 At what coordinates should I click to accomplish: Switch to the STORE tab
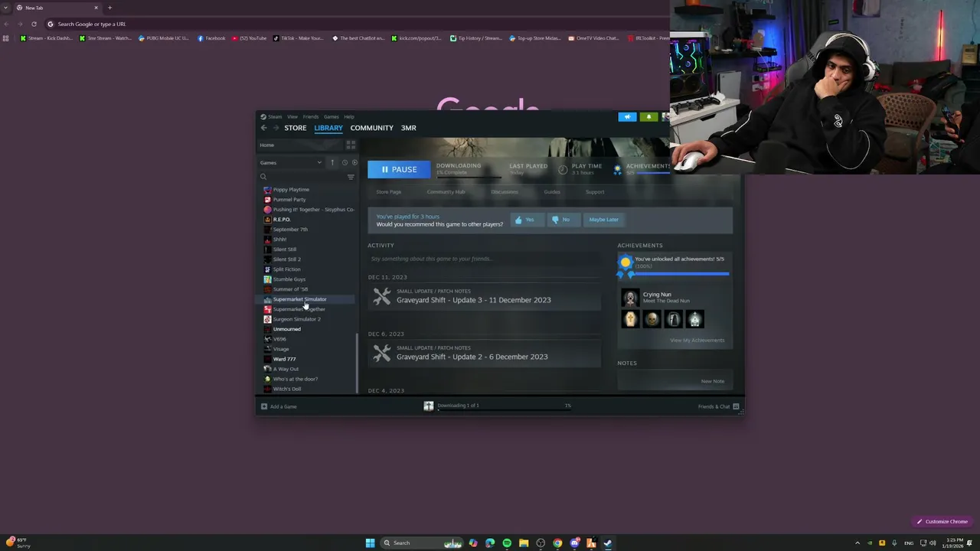(296, 128)
